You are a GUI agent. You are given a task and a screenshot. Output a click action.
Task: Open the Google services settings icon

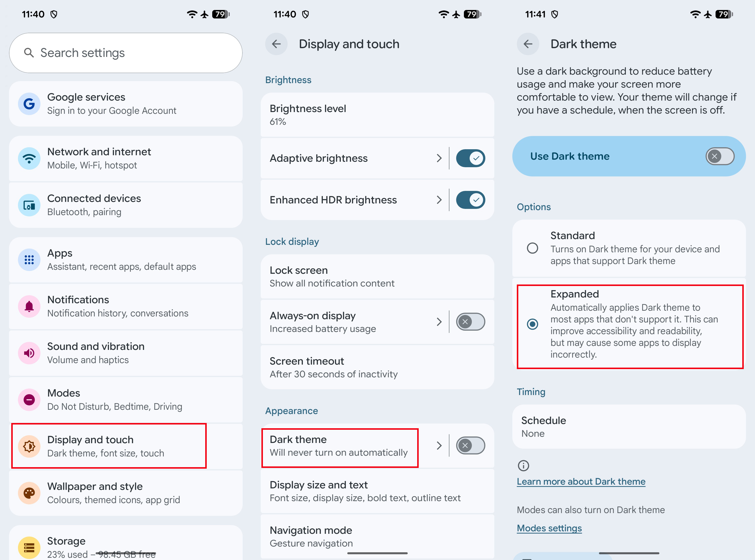(29, 104)
